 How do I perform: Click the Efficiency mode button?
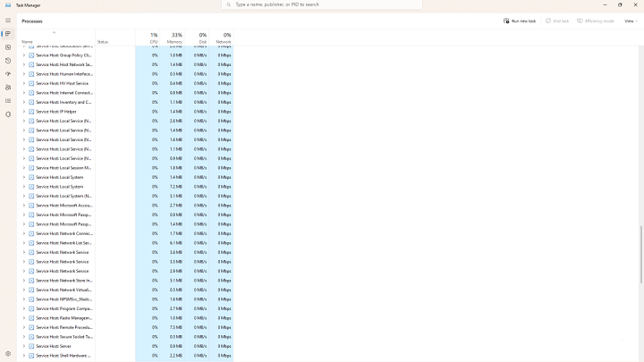point(595,21)
